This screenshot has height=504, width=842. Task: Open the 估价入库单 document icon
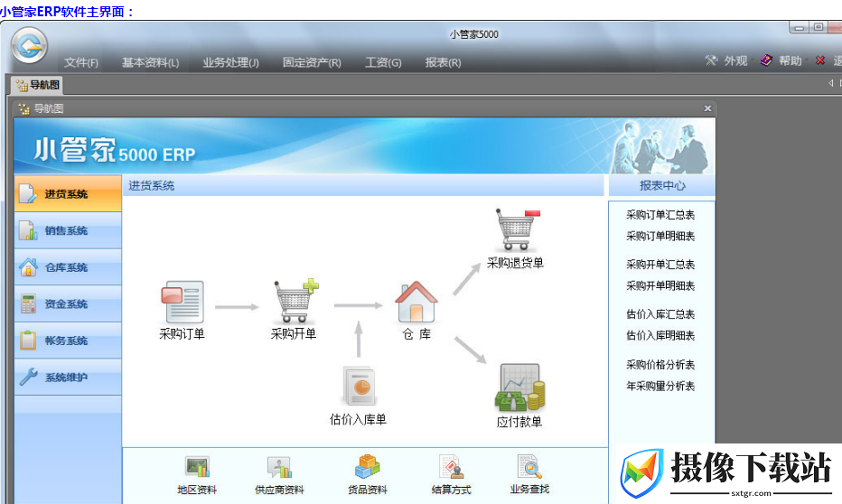click(x=359, y=386)
